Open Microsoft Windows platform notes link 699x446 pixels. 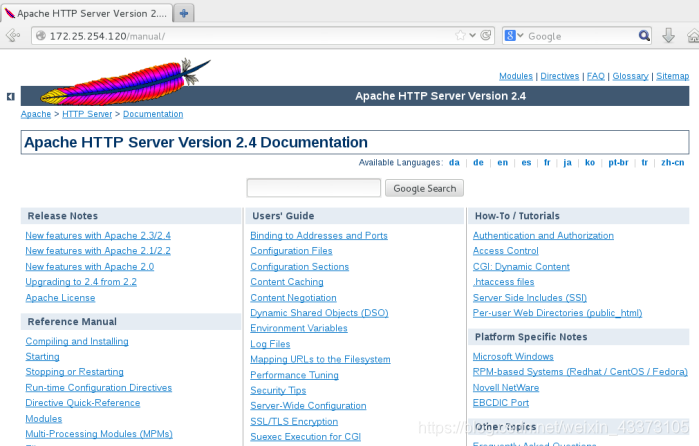(x=513, y=357)
